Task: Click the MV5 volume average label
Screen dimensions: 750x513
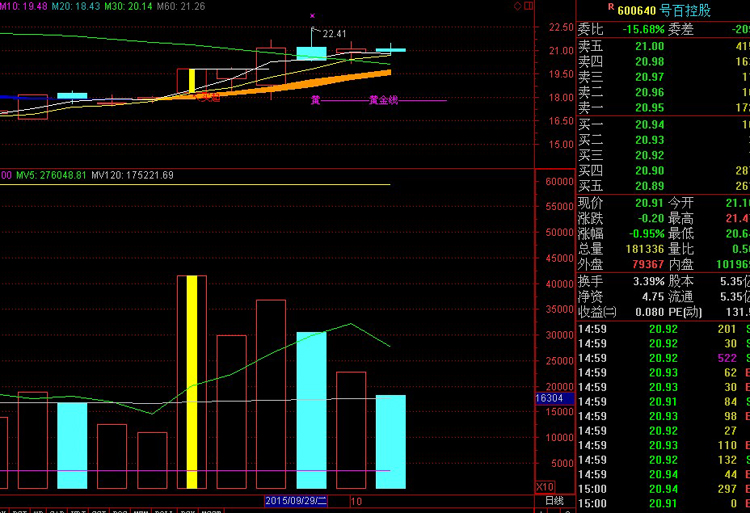Action: tap(46, 176)
